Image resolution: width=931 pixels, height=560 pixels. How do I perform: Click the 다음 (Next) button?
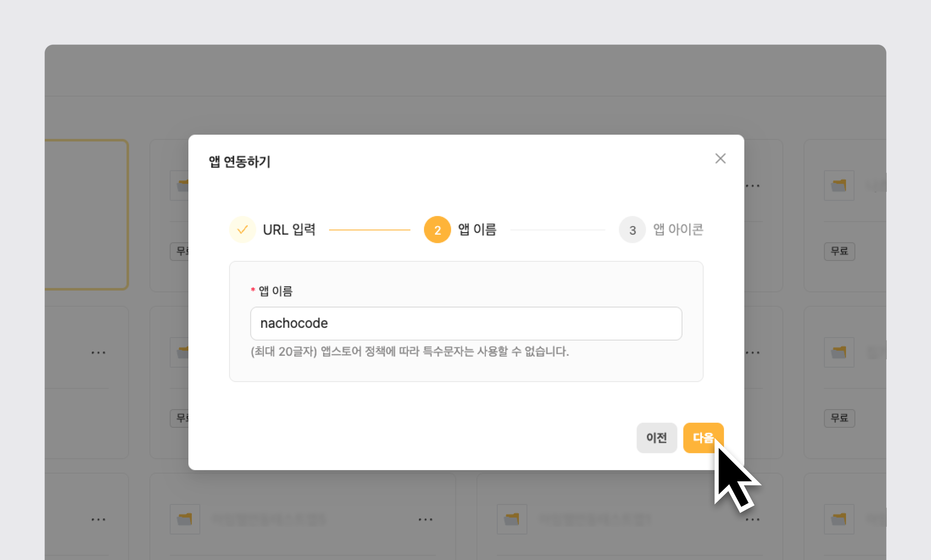[x=703, y=438]
